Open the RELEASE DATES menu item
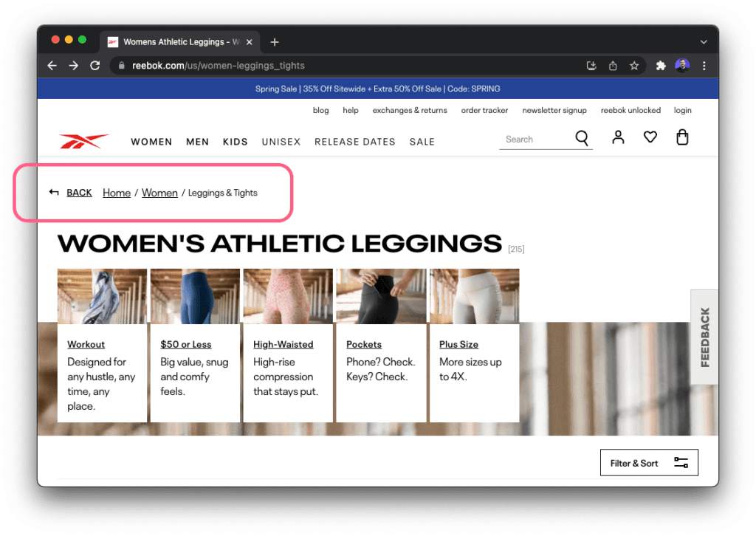Screen dimensions: 756x536 (x=355, y=142)
